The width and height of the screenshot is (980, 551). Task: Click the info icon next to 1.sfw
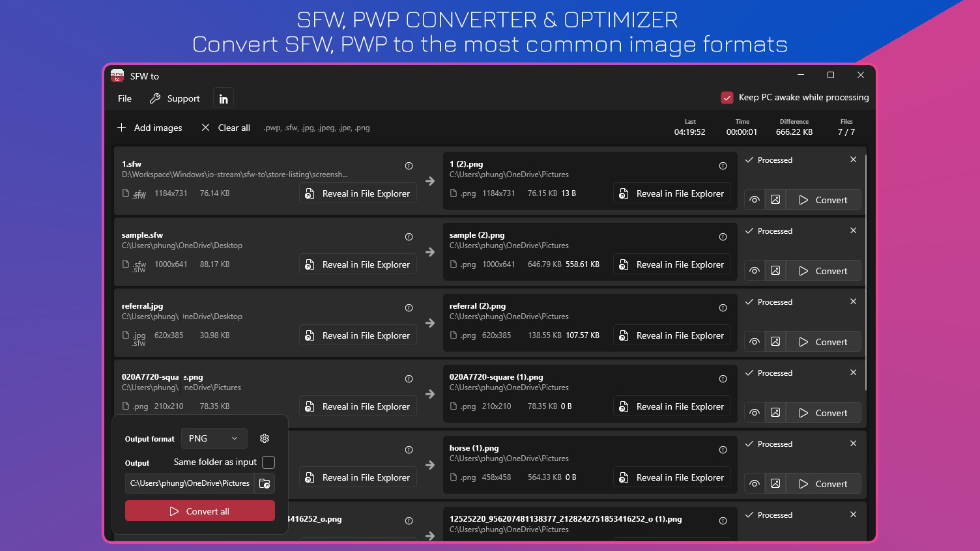[x=409, y=166]
